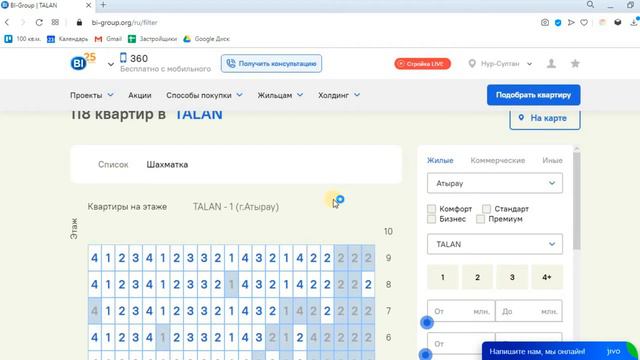Open the Застройщики bookmark
This screenshot has width=640, height=360.
click(x=152, y=39)
